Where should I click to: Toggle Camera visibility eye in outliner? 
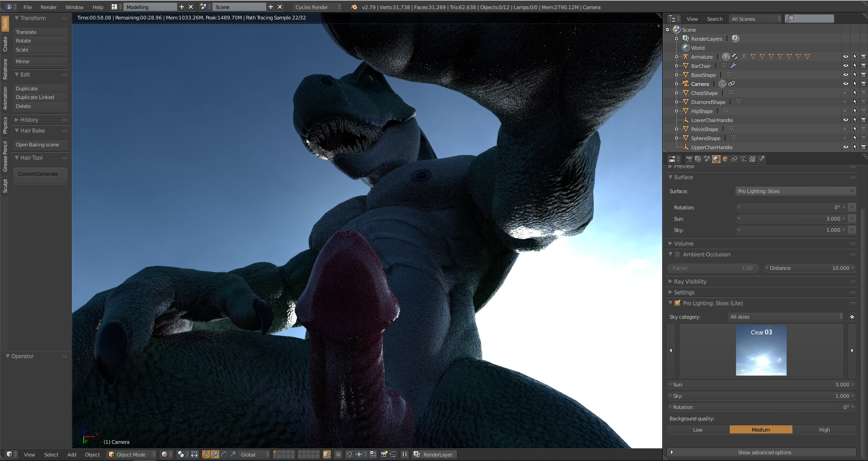(x=845, y=84)
